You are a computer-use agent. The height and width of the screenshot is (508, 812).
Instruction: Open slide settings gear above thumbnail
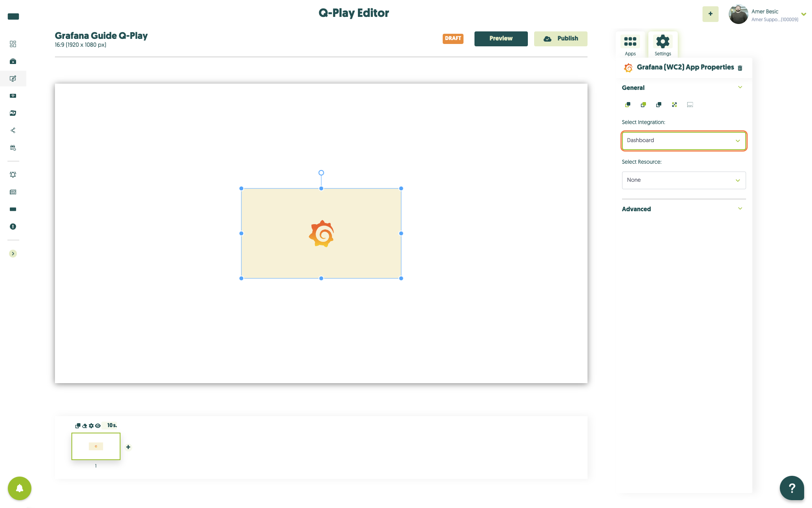(x=91, y=426)
